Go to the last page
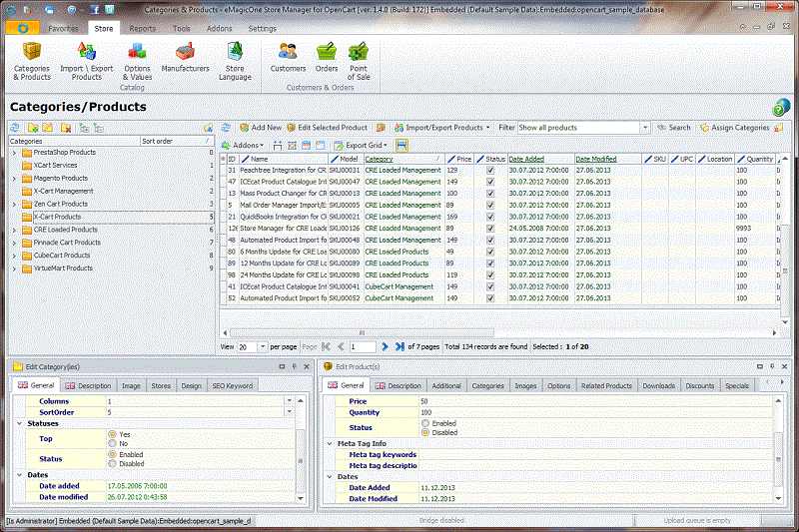This screenshot has width=799, height=532. [400, 346]
